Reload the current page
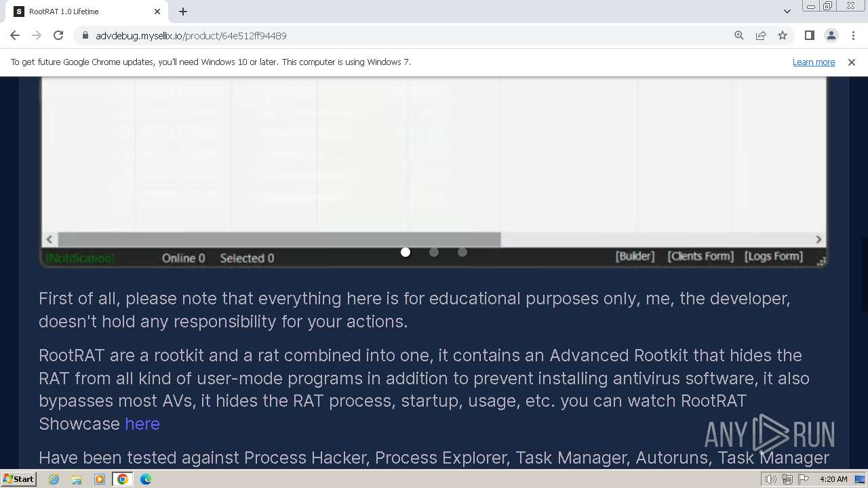 click(x=58, y=35)
